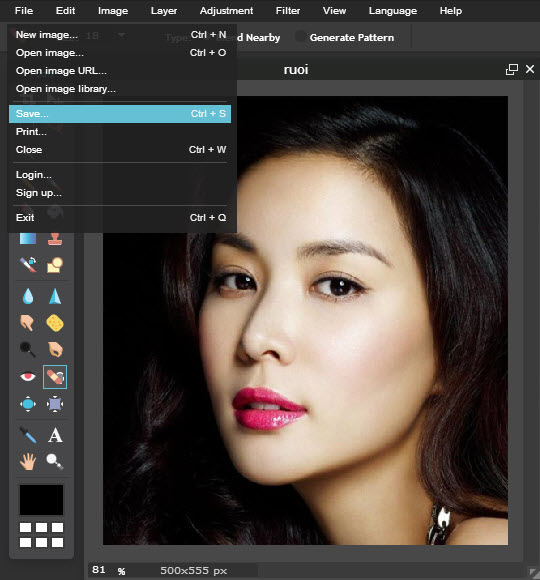Click the detach window icon beside ruoi title
This screenshot has height=580, width=540.
pyautogui.click(x=512, y=69)
